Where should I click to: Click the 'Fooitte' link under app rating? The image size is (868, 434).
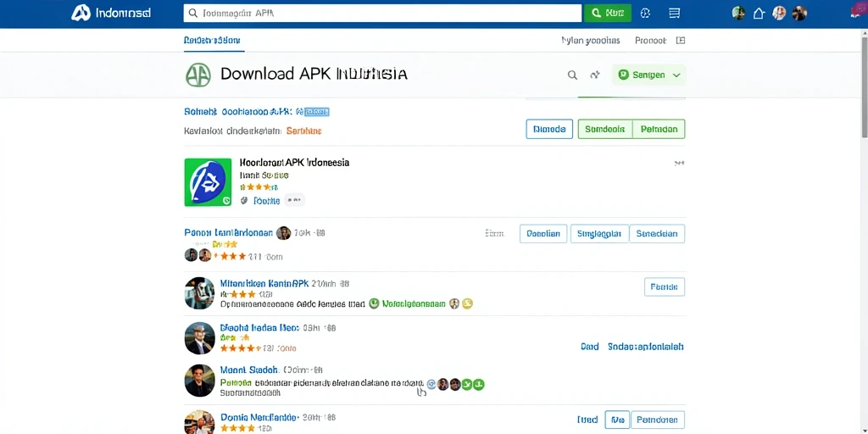267,201
